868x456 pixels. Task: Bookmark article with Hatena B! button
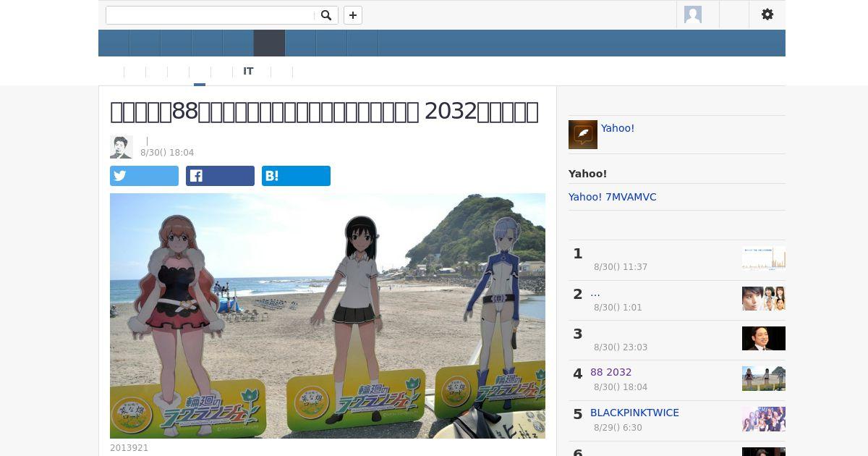point(296,176)
